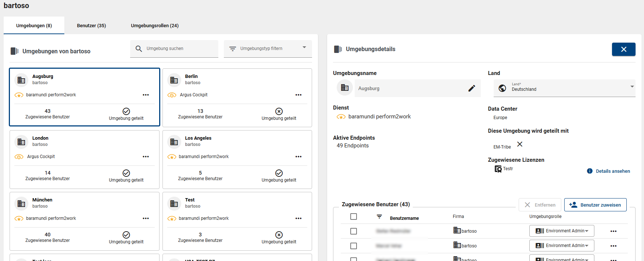Open the Details ansehen link
Screen dimensions: 644x261
612,171
